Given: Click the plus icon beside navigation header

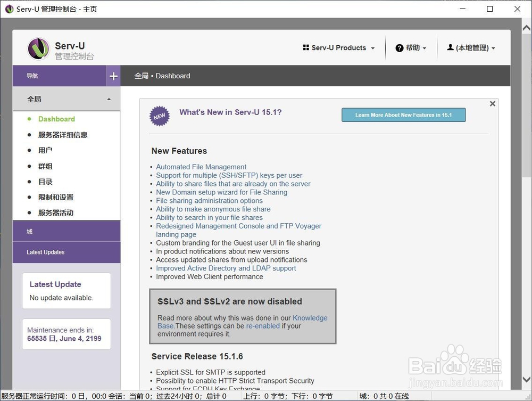Looking at the screenshot, I should point(113,76).
